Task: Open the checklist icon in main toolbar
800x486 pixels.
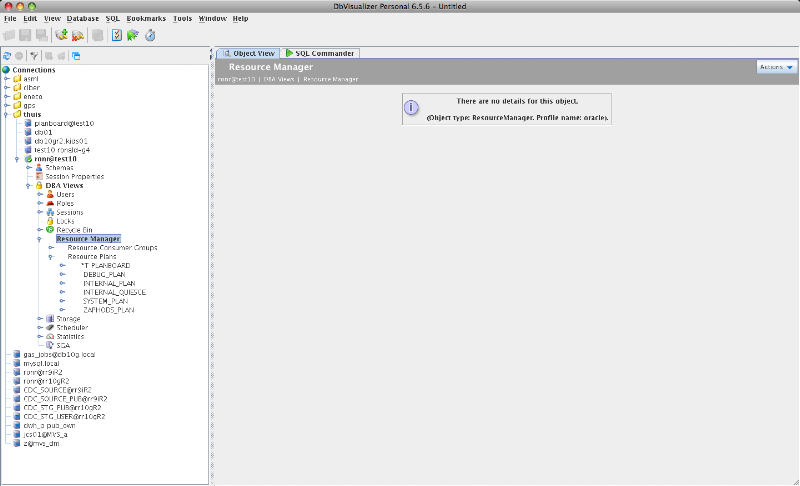Action: point(116,35)
